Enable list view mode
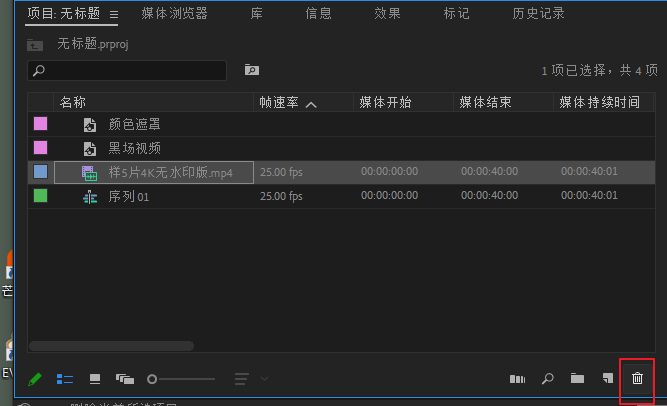Image resolution: width=667 pixels, height=406 pixels. click(65, 379)
